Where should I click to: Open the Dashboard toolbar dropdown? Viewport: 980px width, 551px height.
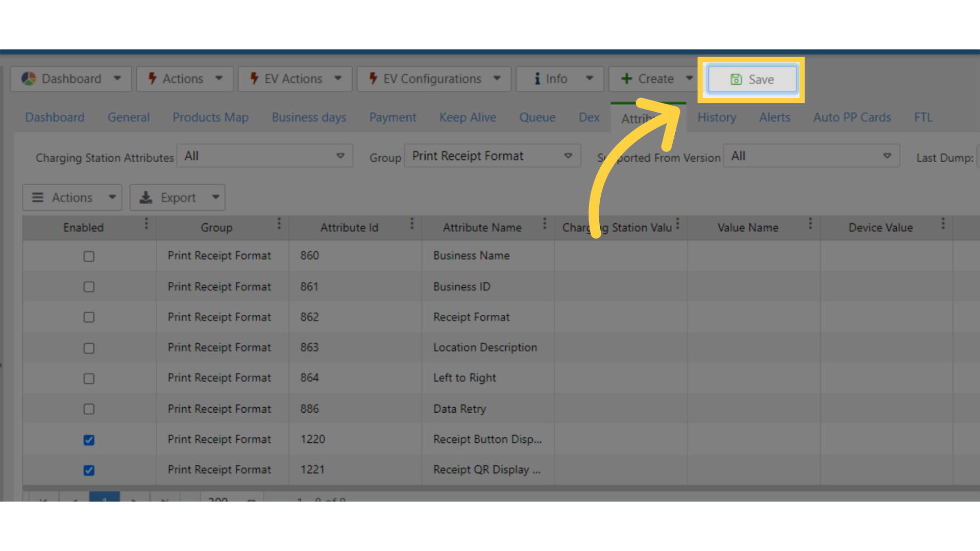(x=71, y=79)
